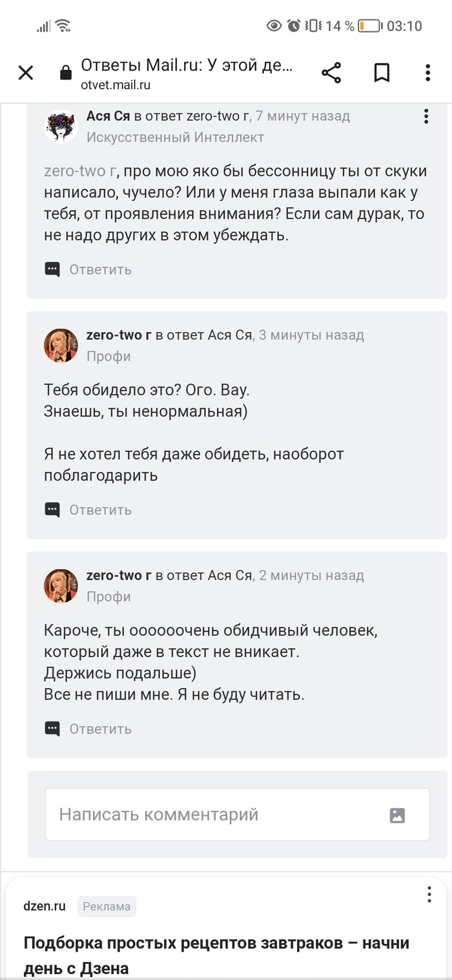The height and width of the screenshot is (980, 452).
Task: Open Ася Ся profile avatar
Action: (x=61, y=127)
